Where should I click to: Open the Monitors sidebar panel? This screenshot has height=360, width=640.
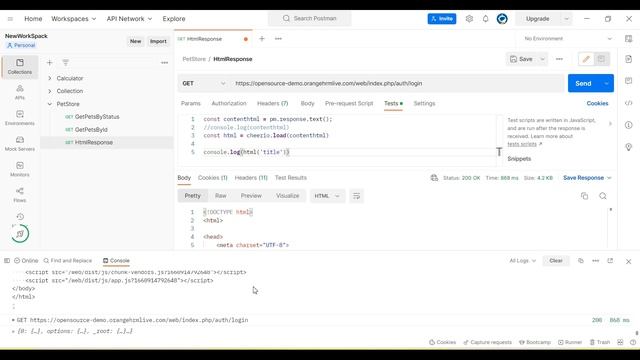20,169
